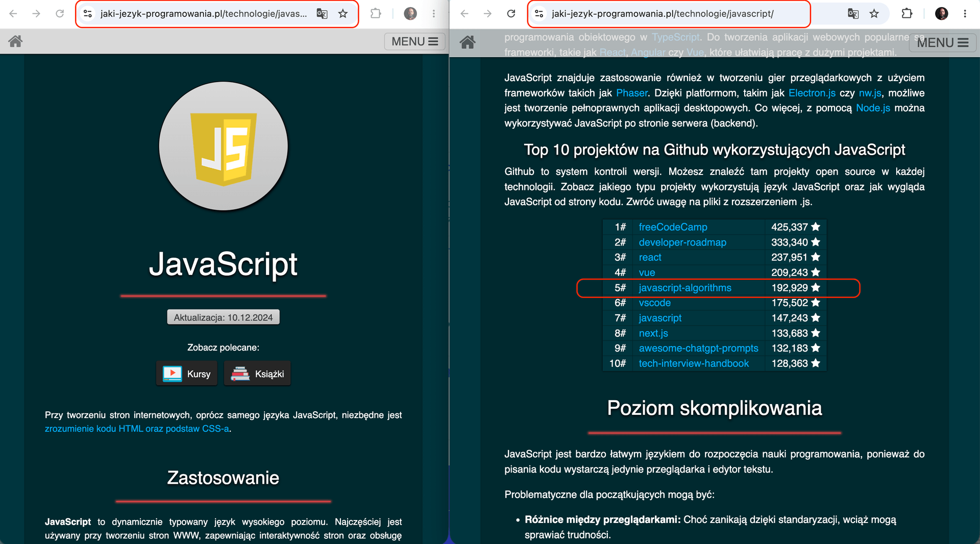Screen dimensions: 980x544
Task: Open developer-roadmap project link
Action: click(682, 242)
